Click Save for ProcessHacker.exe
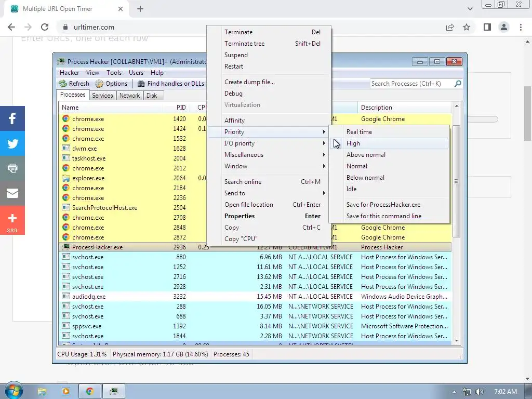The width and height of the screenshot is (532, 399). [389, 205]
